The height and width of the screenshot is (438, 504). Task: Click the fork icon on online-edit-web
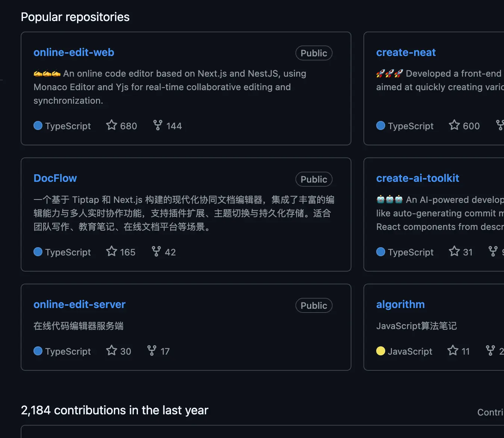tap(158, 125)
